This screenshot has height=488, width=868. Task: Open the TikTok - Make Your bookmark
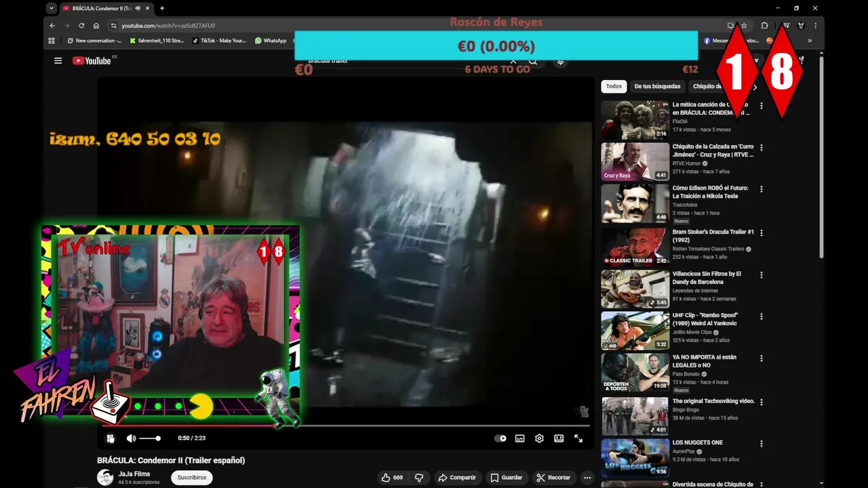(219, 41)
